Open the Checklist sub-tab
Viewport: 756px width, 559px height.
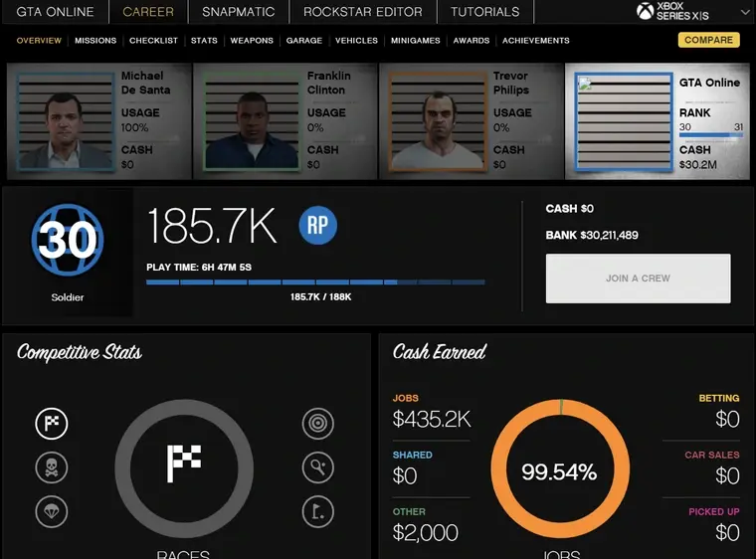[x=153, y=41]
